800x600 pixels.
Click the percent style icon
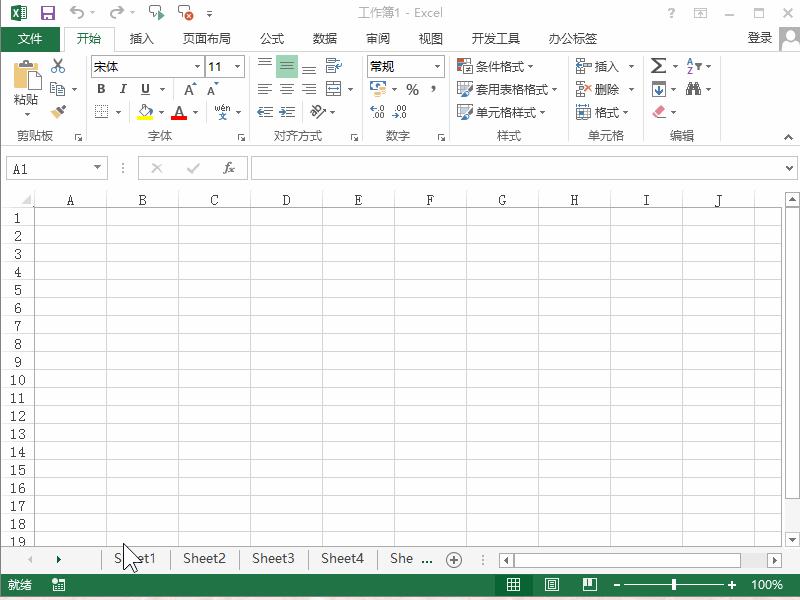(x=414, y=89)
